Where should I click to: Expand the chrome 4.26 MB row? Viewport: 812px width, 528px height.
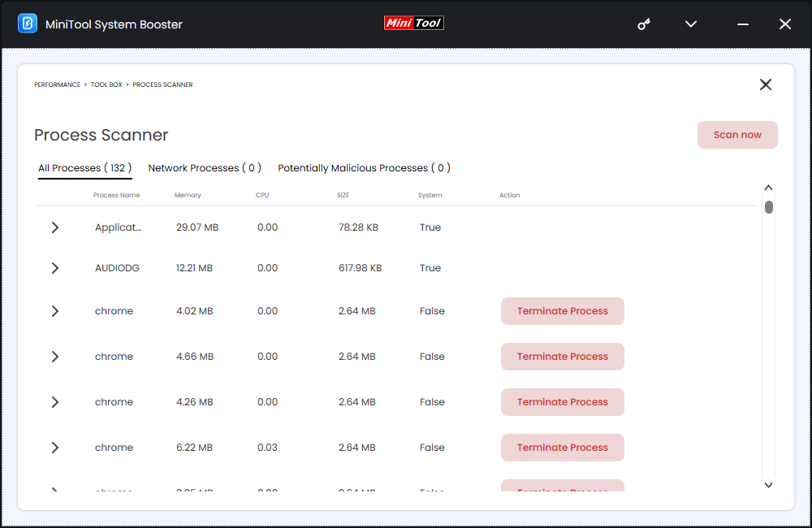(55, 402)
